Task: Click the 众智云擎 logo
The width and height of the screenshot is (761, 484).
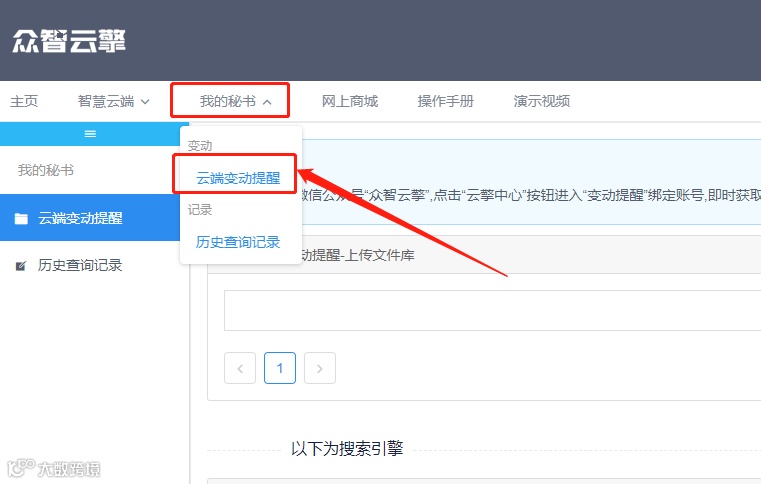Action: [x=69, y=40]
